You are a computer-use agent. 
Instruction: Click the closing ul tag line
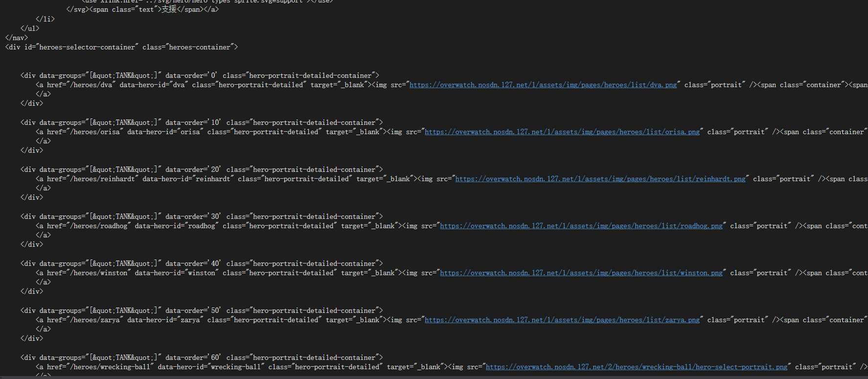[30, 28]
